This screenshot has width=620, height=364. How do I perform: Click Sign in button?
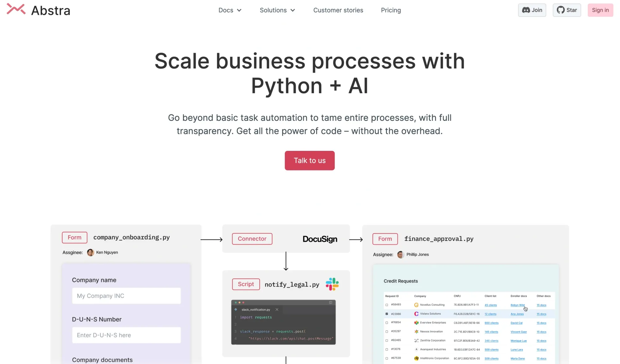(x=600, y=10)
